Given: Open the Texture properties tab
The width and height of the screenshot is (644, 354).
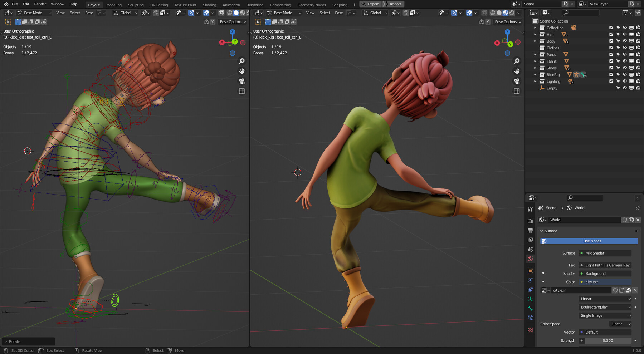Looking at the screenshot, I should (x=530, y=330).
